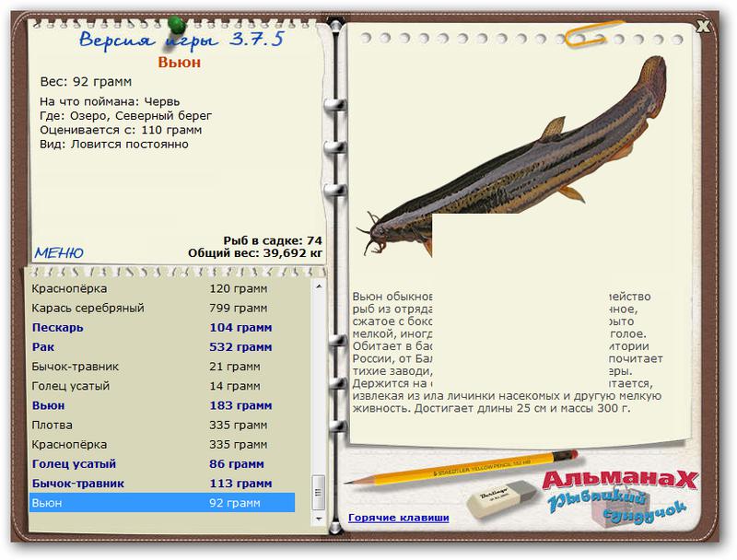Click the 'На что поймана: Червь' line
Viewport: 737px width, 560px height.
tap(110, 101)
